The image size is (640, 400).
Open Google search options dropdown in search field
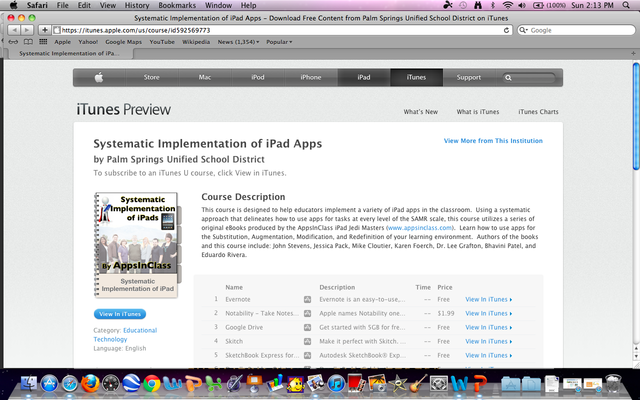pyautogui.click(x=523, y=30)
